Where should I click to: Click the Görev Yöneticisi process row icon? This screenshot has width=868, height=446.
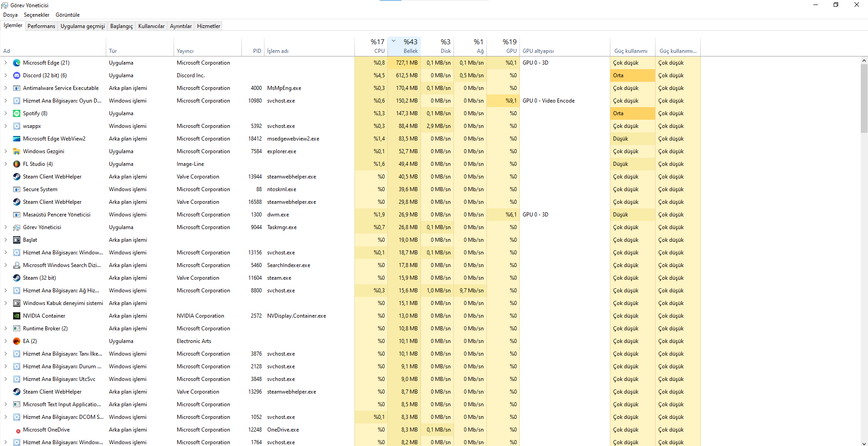(17, 227)
